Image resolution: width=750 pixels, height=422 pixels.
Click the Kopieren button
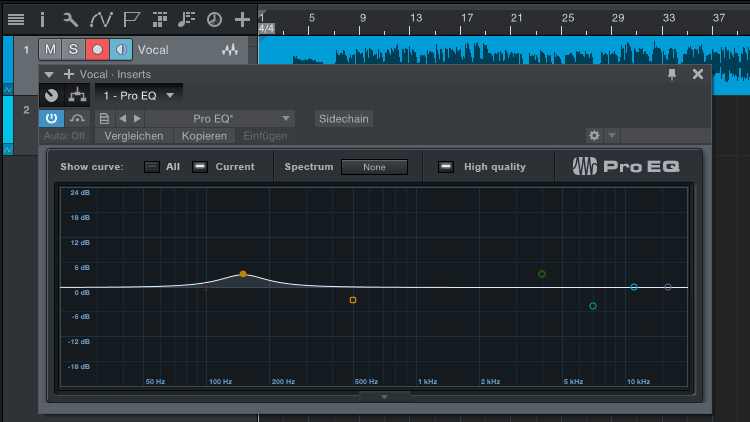click(204, 136)
